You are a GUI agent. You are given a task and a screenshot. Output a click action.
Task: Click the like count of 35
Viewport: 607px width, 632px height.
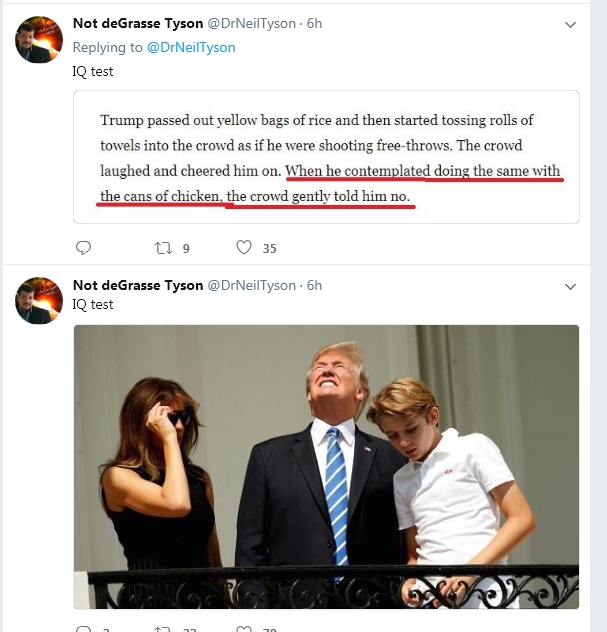269,248
